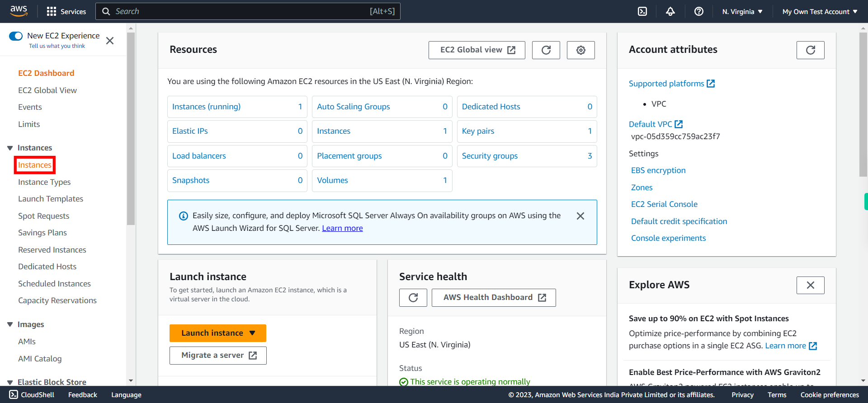868x403 pixels.
Task: Open Key pairs resource link
Action: point(478,131)
